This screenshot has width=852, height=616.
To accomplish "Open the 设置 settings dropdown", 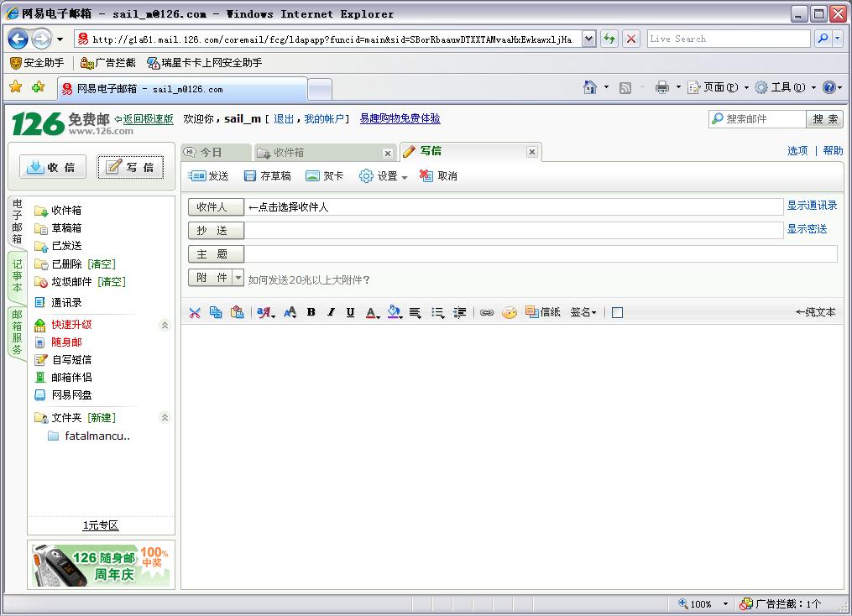I will [383, 176].
